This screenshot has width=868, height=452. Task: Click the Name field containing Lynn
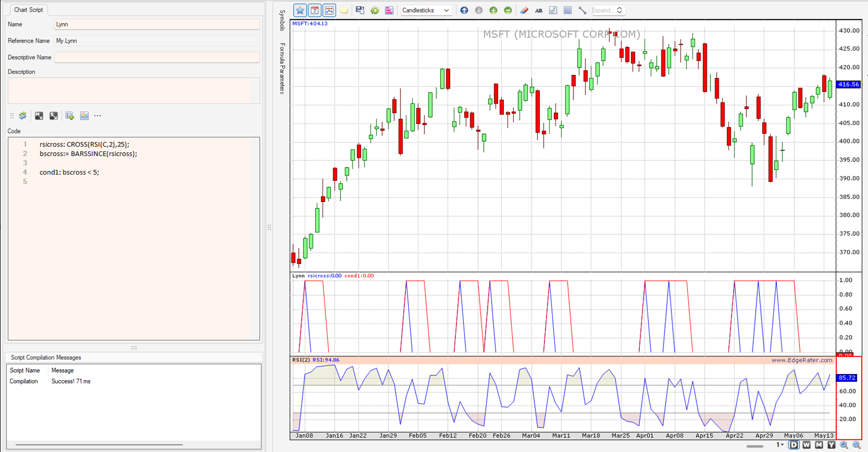click(157, 24)
